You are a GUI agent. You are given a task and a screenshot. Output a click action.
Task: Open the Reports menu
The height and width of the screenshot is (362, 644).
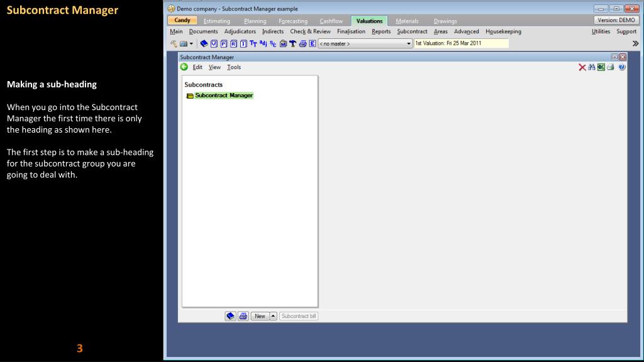381,31
